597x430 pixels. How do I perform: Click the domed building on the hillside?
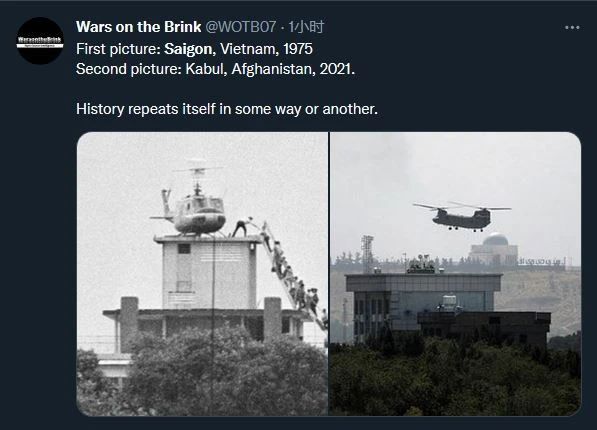click(x=494, y=249)
